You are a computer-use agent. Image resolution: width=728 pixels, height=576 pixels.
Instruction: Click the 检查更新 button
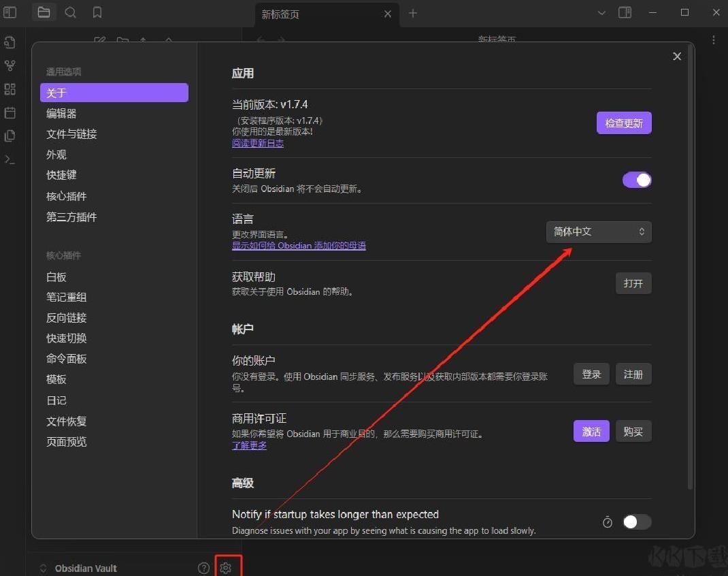[624, 123]
